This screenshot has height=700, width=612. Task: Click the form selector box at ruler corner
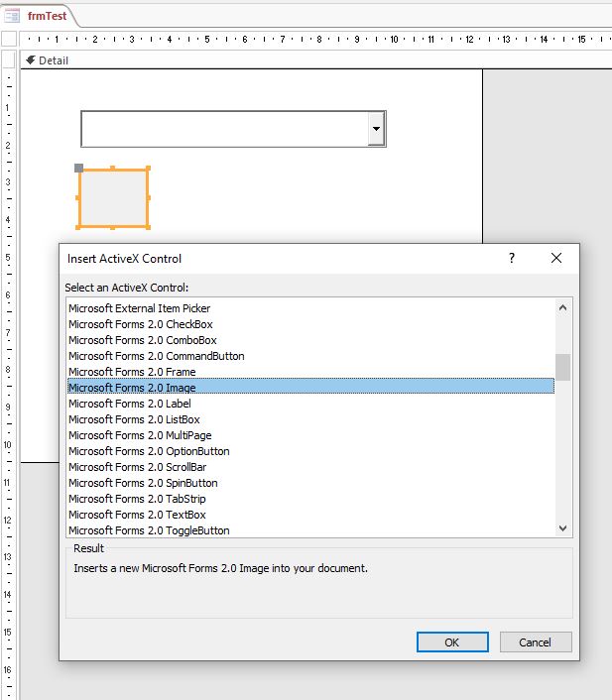[x=9, y=39]
